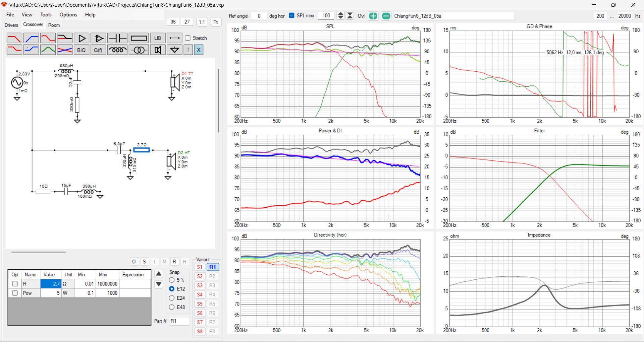Click the LIB library button
Image resolution: width=644 pixels, height=342 pixels.
[157, 38]
